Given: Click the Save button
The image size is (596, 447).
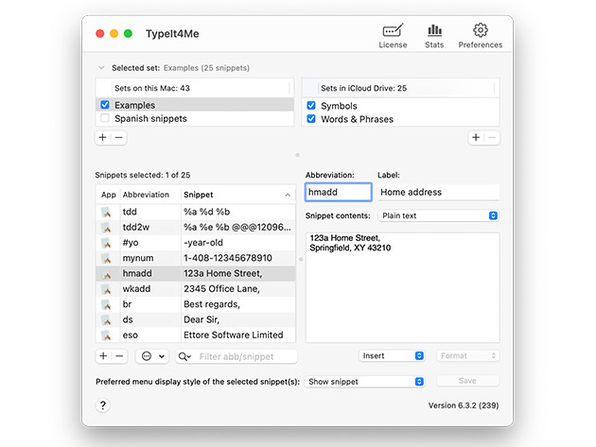Looking at the screenshot, I should (468, 381).
